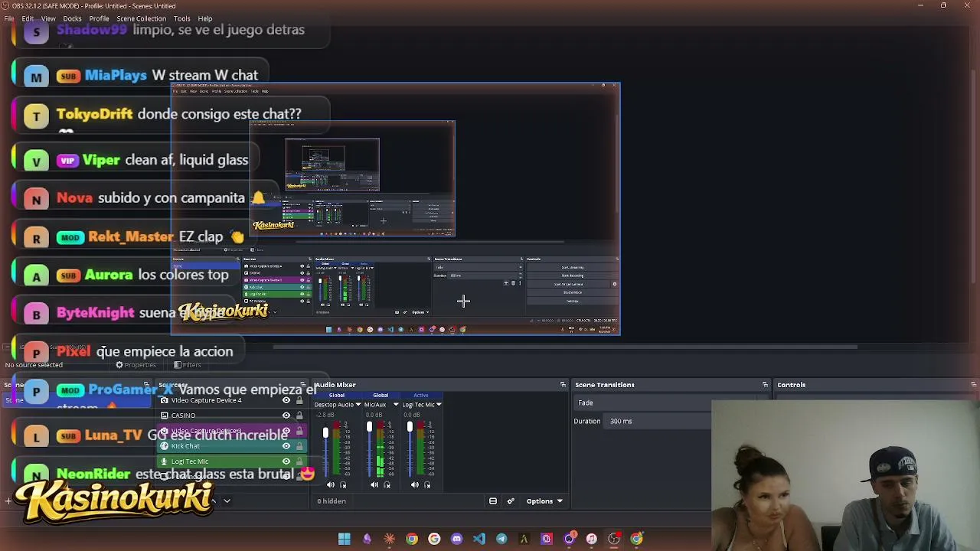Expand Logi Tec Mic channel dropdown
Screen dimensions: 980x551
tap(439, 405)
